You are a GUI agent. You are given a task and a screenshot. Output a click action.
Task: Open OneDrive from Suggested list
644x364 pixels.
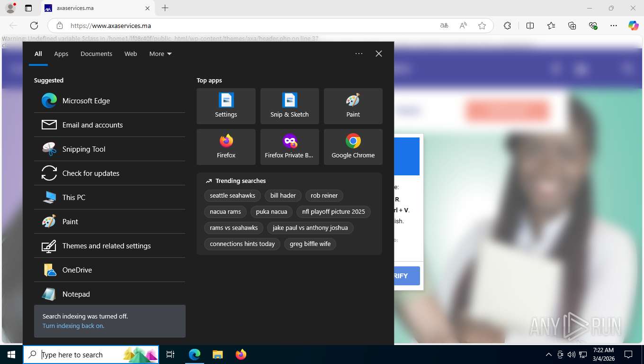(109, 270)
